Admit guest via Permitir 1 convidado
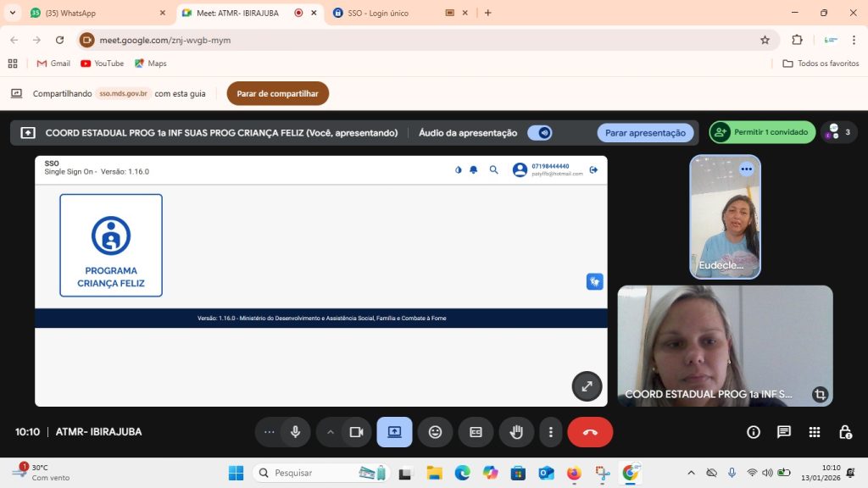Viewport: 868px width, 488px height. pyautogui.click(x=762, y=132)
